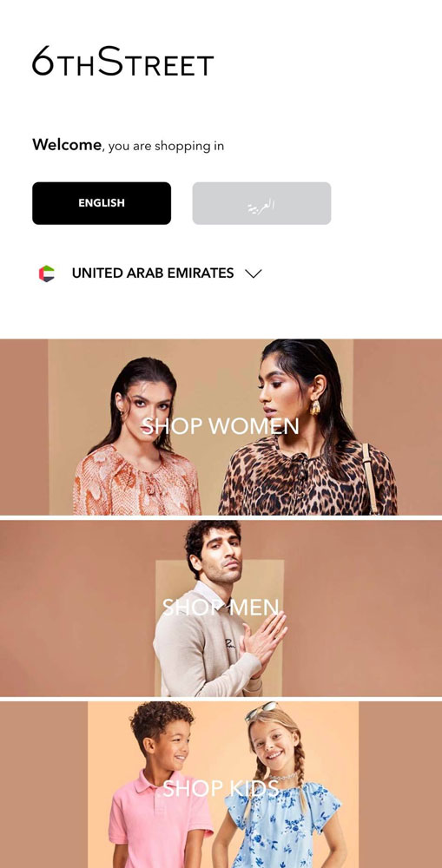Image resolution: width=442 pixels, height=868 pixels.
Task: Switch to the Arabic language button
Action: [x=261, y=203]
